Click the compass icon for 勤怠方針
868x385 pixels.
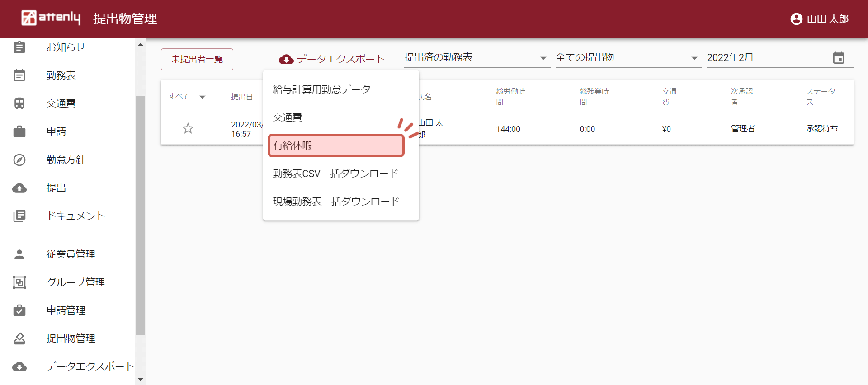[19, 160]
